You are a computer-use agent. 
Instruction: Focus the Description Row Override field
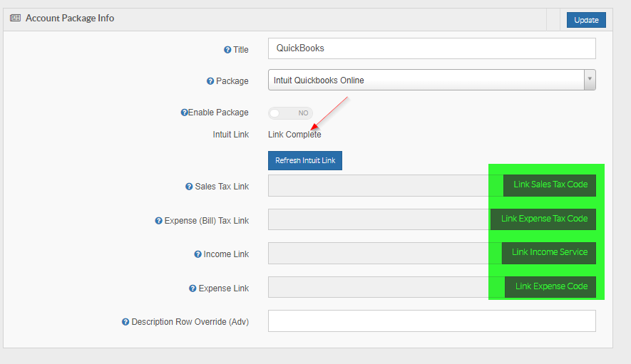coord(432,321)
